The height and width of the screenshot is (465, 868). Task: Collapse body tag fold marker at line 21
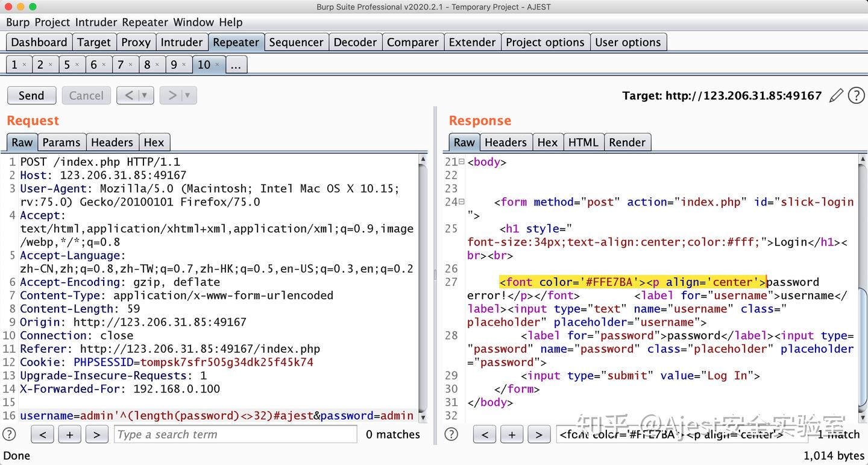coord(462,162)
